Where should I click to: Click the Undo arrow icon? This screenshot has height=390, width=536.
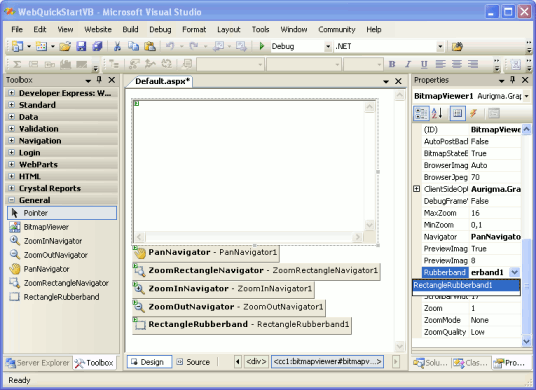point(170,46)
